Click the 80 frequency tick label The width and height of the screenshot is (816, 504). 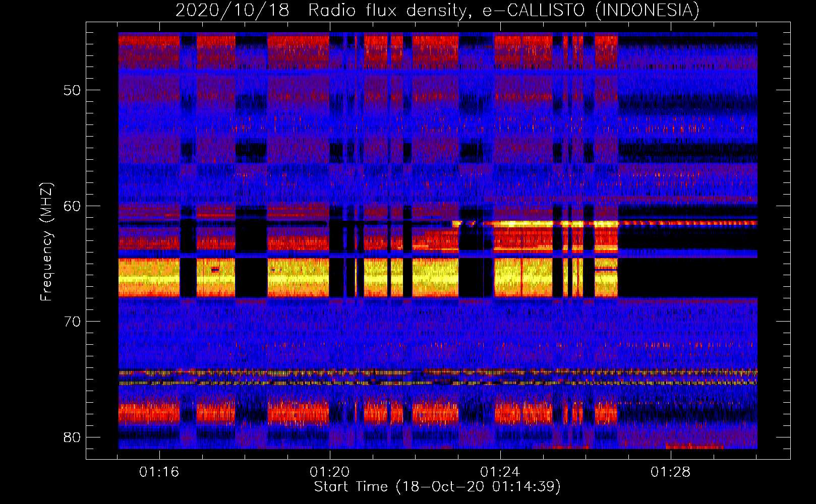(x=72, y=437)
